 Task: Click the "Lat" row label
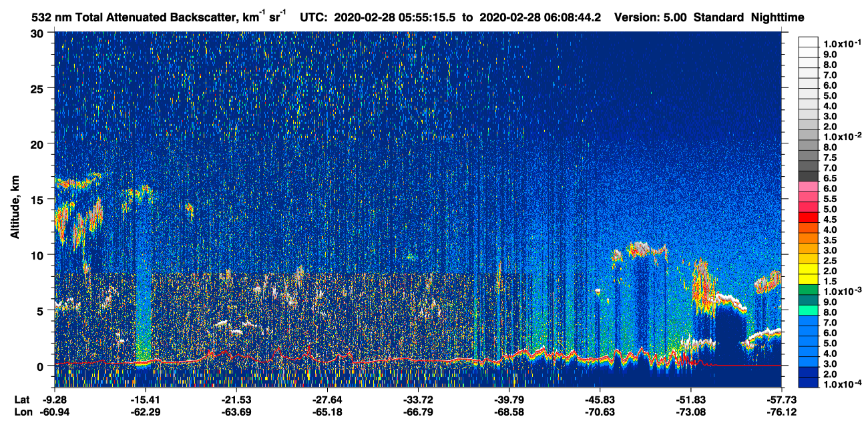tap(21, 400)
